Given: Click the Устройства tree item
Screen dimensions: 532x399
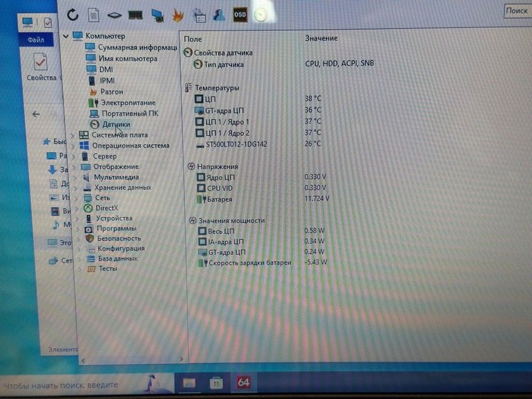Looking at the screenshot, I should [109, 218].
